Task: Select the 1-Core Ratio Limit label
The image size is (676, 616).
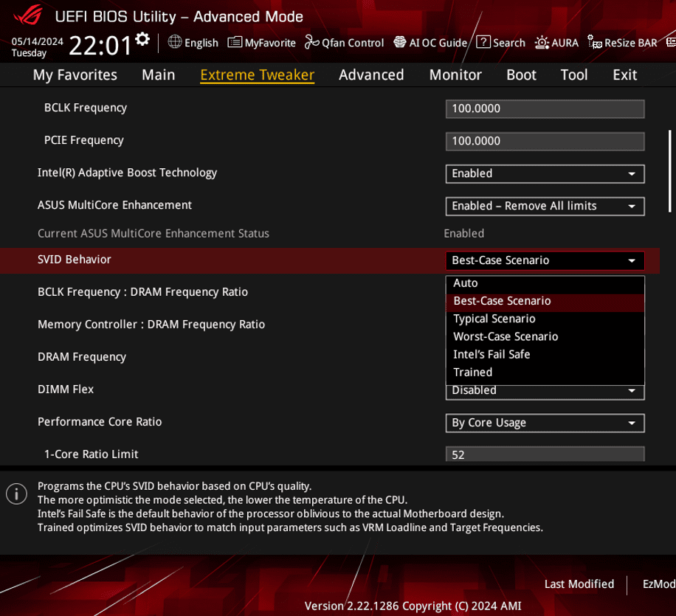Action: coord(92,454)
